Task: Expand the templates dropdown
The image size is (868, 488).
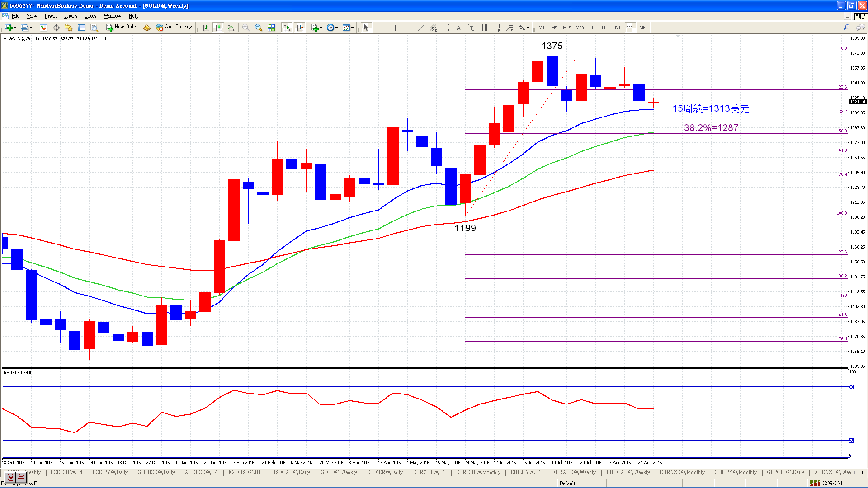Action: tap(352, 28)
